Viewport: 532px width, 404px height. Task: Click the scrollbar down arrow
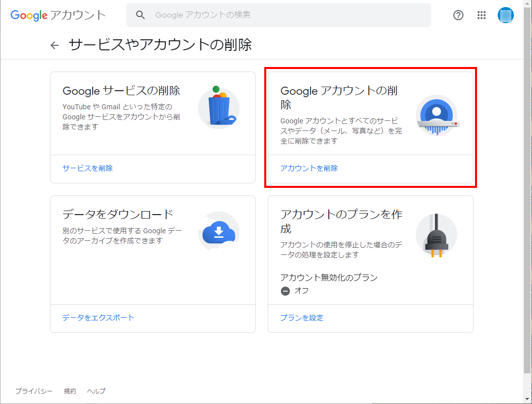527,399
